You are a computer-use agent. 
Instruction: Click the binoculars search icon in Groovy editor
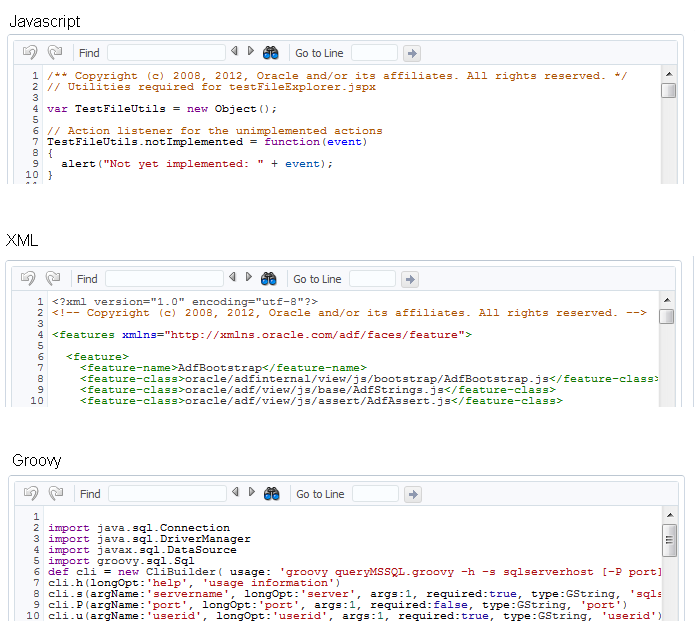(272, 494)
